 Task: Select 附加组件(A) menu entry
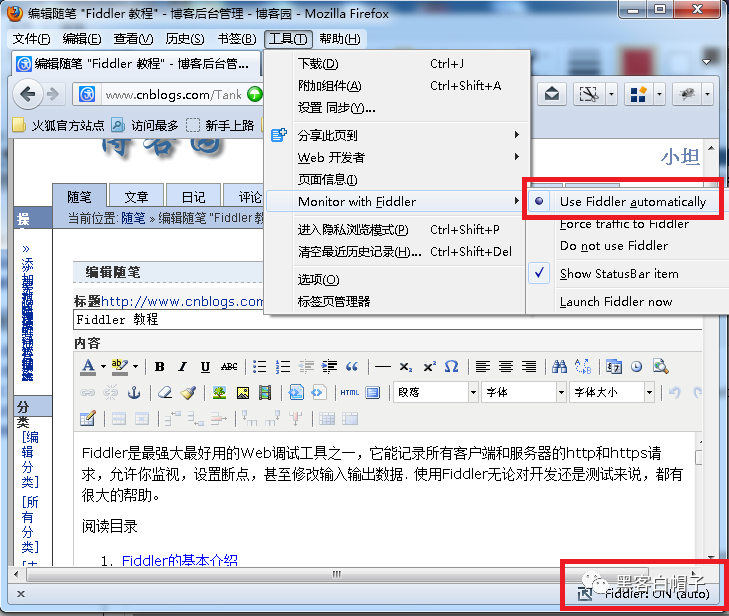point(398,86)
